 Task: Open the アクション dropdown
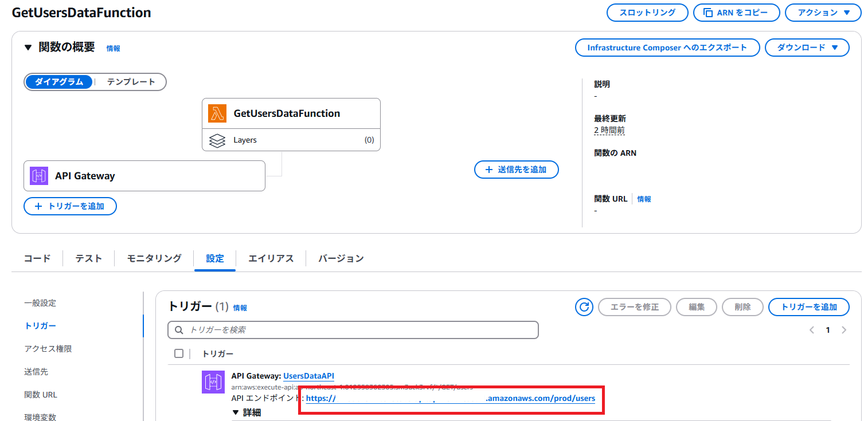point(823,13)
